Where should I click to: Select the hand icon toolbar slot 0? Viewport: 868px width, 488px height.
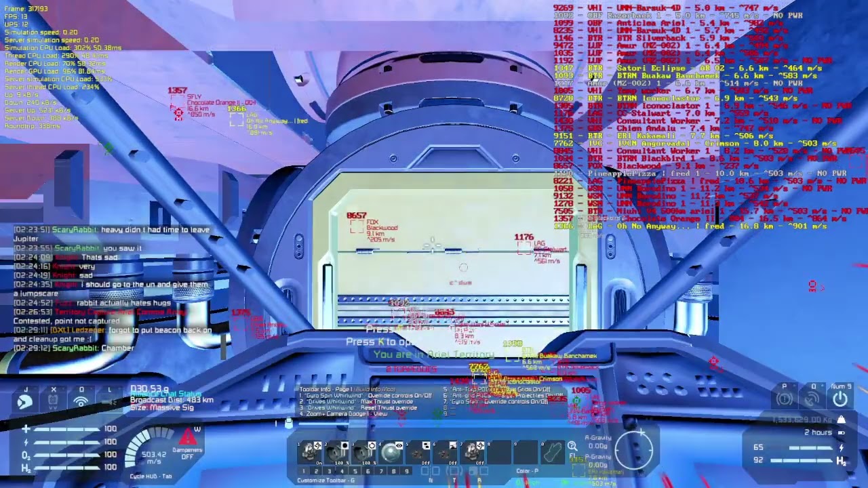click(553, 452)
